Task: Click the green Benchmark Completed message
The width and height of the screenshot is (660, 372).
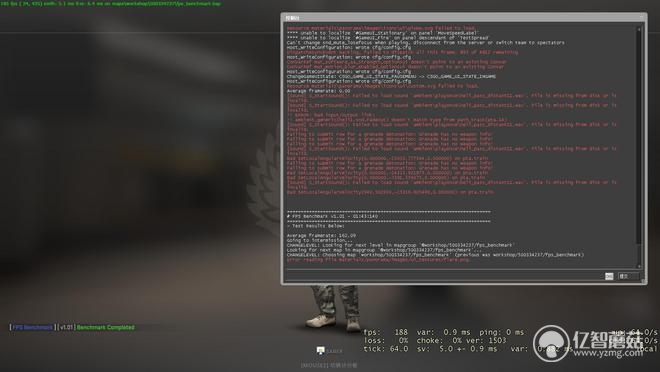Action: point(105,327)
